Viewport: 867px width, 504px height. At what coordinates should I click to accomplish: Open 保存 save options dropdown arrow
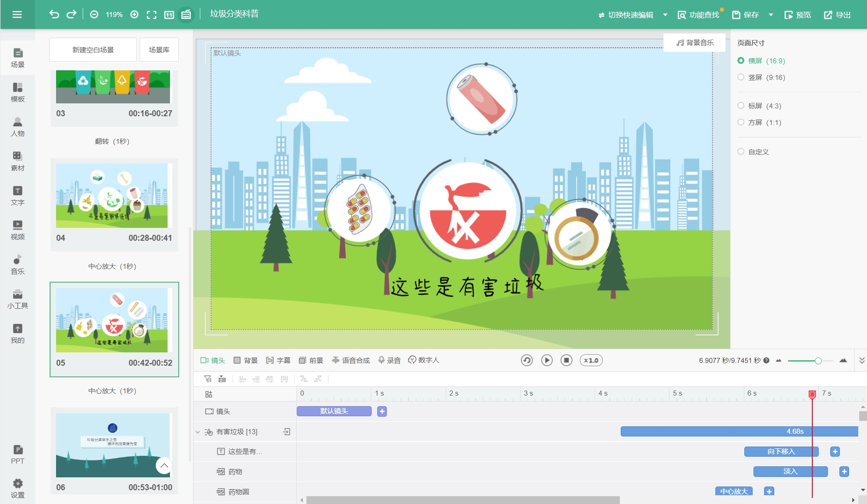point(771,15)
